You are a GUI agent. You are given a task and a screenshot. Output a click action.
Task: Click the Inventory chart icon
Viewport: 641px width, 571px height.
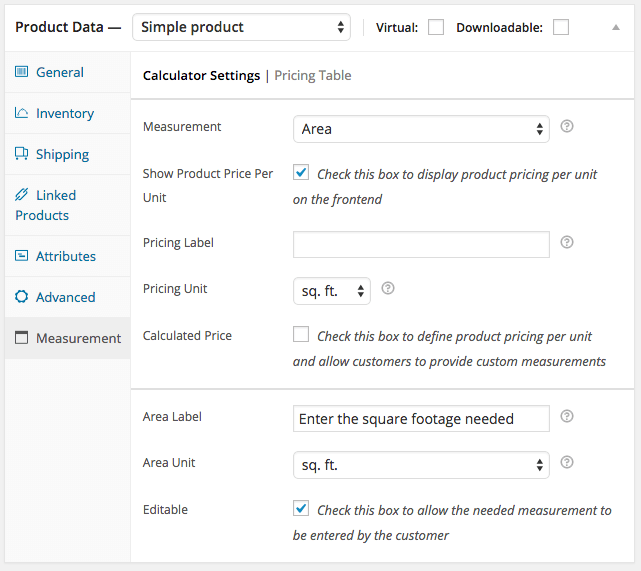point(22,113)
